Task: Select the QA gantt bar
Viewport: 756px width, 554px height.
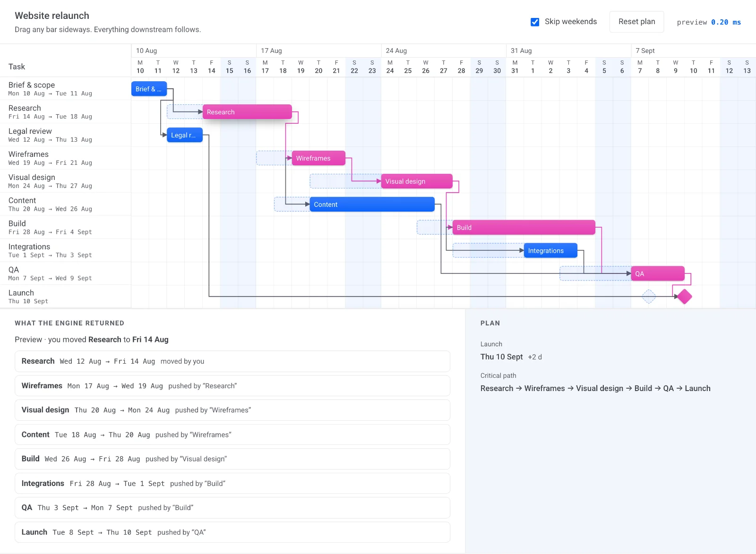Action: [658, 274]
